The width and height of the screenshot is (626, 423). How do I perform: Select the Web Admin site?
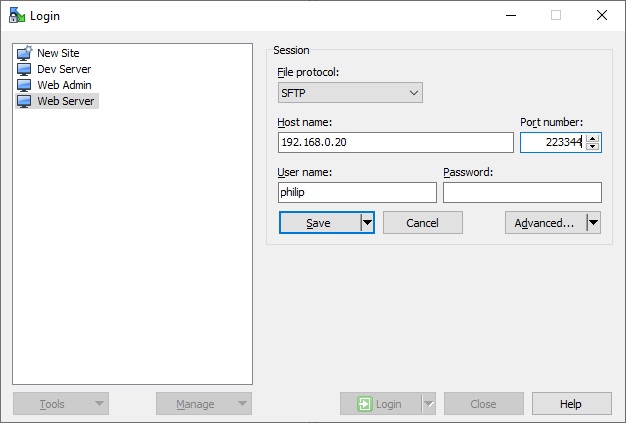(x=64, y=85)
